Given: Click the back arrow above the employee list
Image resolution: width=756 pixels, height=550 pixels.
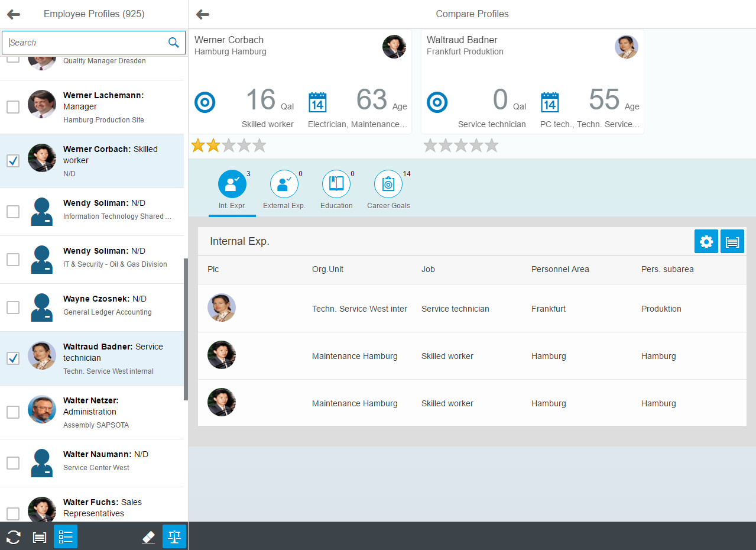Looking at the screenshot, I should (x=12, y=14).
